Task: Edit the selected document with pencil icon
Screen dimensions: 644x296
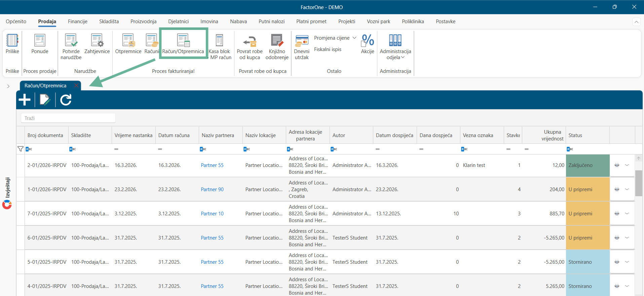Action: 45,100
